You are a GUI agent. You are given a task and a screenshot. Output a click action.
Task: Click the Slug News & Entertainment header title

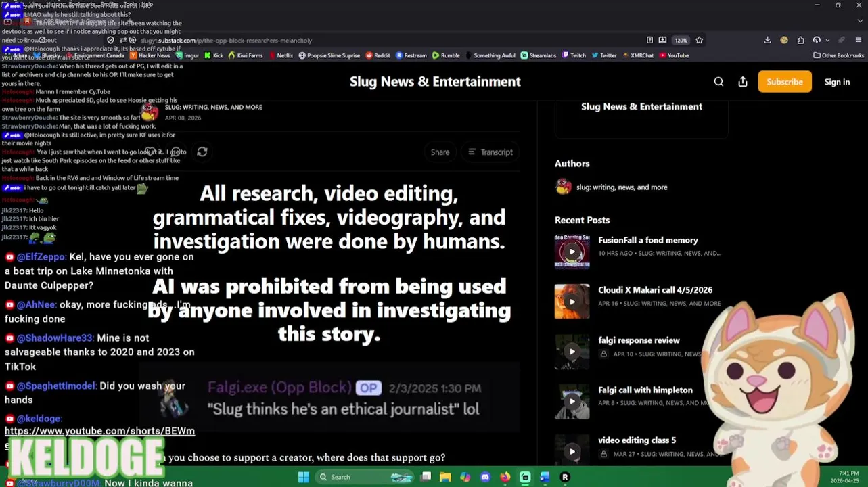[435, 82]
